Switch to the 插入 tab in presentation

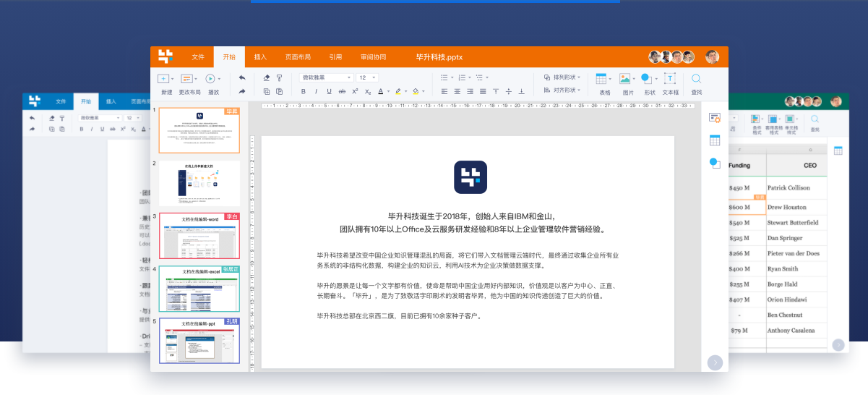(x=261, y=57)
